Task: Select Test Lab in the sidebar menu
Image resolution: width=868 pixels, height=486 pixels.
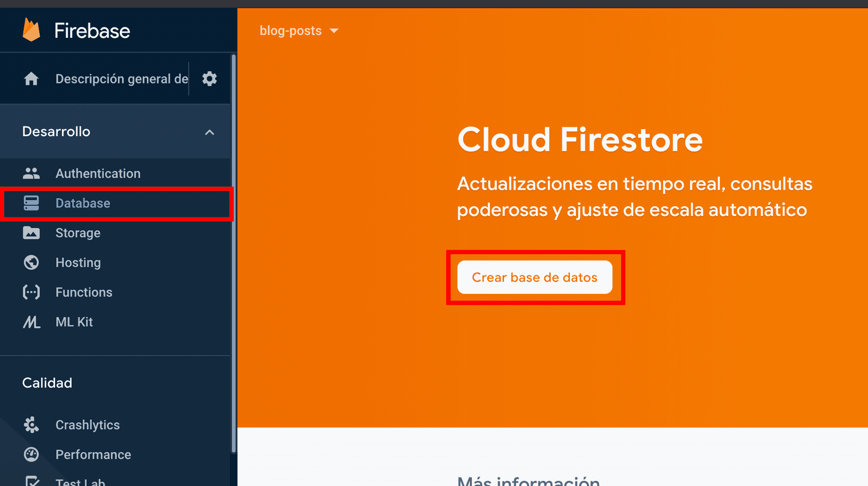Action: click(x=80, y=481)
